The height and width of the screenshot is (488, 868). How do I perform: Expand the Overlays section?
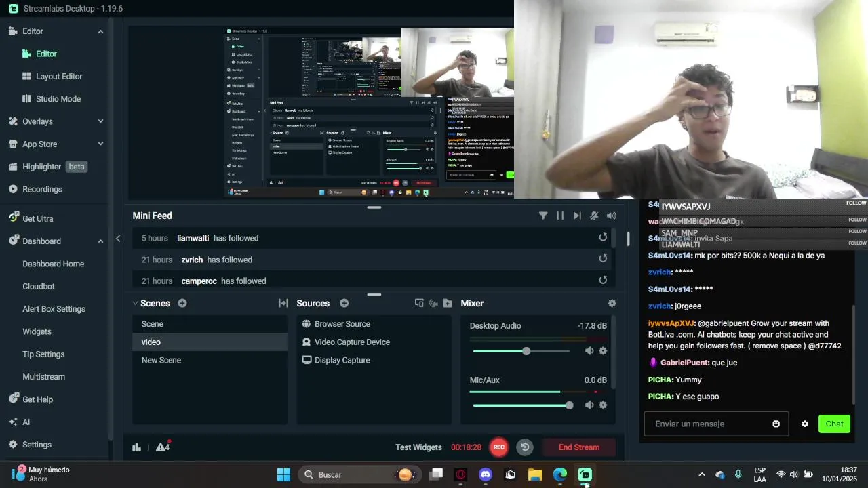click(100, 121)
